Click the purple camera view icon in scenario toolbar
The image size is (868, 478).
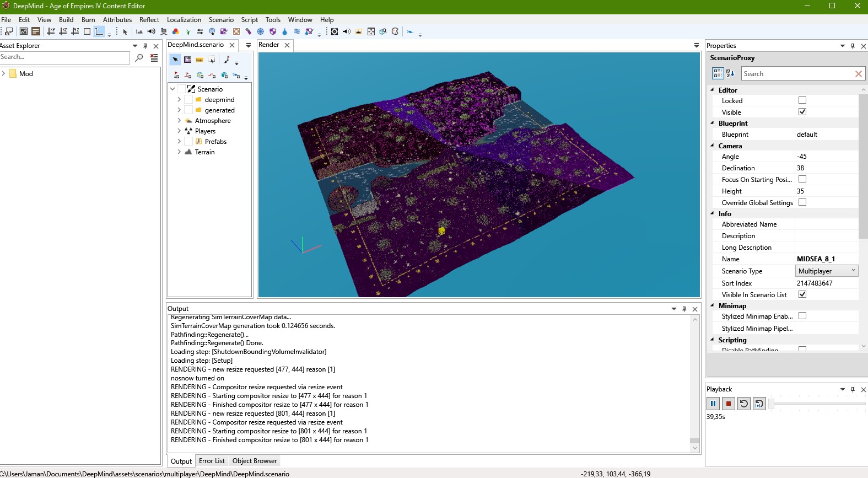click(187, 60)
